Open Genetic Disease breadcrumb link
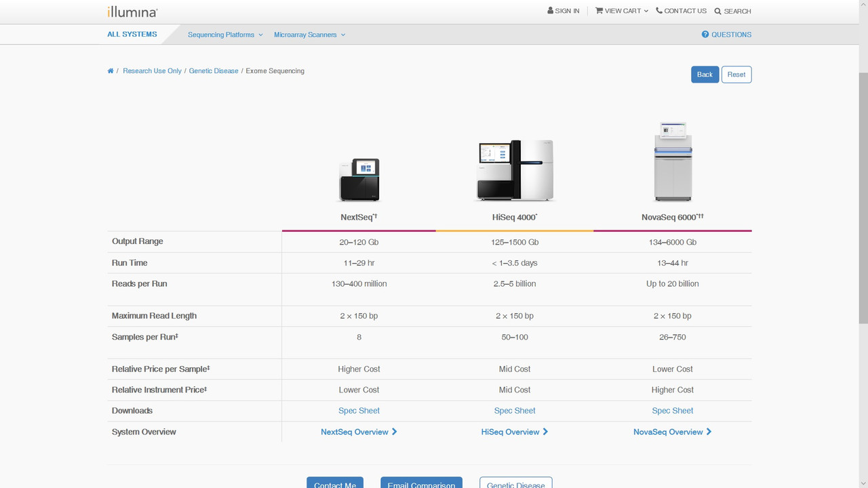Screen dimensions: 868x488 pos(214,71)
